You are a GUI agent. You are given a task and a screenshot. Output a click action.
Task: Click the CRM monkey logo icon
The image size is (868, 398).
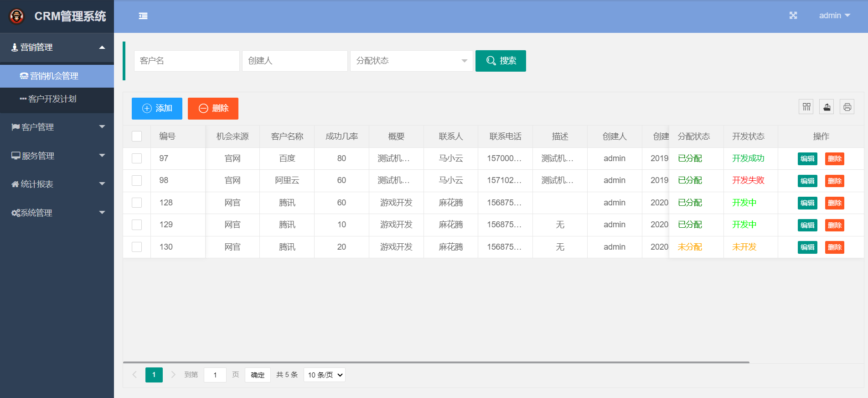(x=17, y=16)
